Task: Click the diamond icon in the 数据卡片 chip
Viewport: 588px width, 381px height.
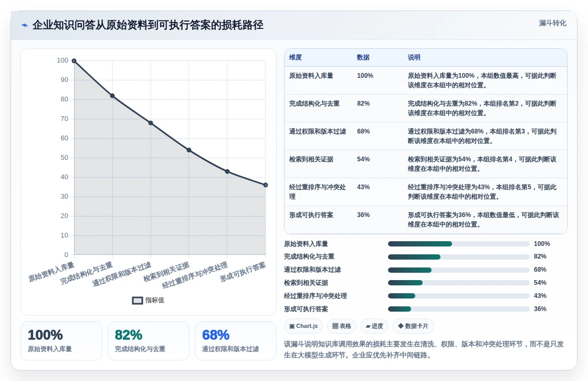Action: pyautogui.click(x=401, y=326)
